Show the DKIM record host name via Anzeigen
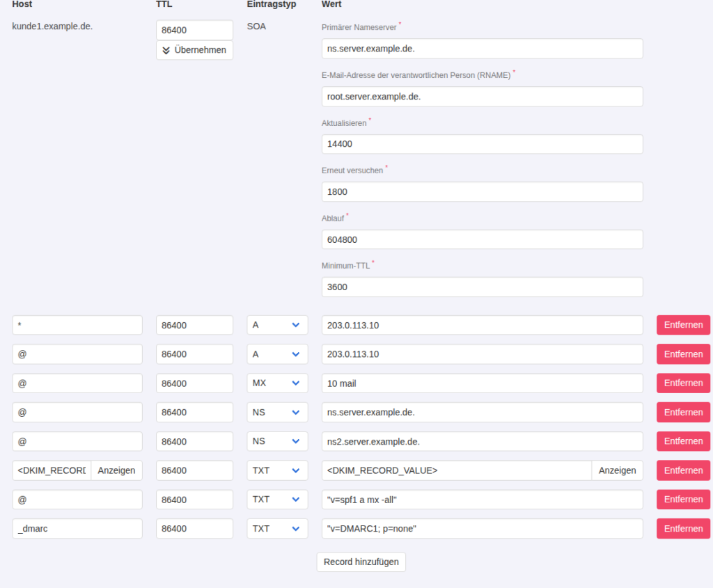This screenshot has height=588, width=713. pos(116,470)
